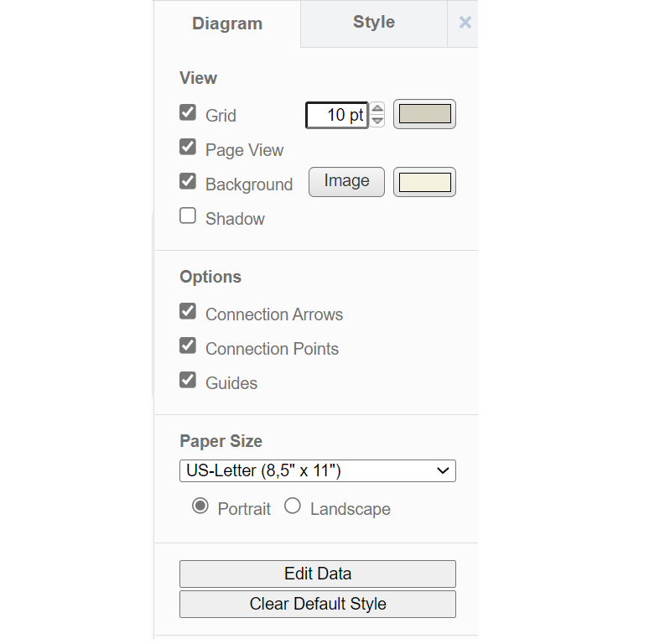The width and height of the screenshot is (670, 644).
Task: Toggle Connection Points option
Action: tap(188, 346)
